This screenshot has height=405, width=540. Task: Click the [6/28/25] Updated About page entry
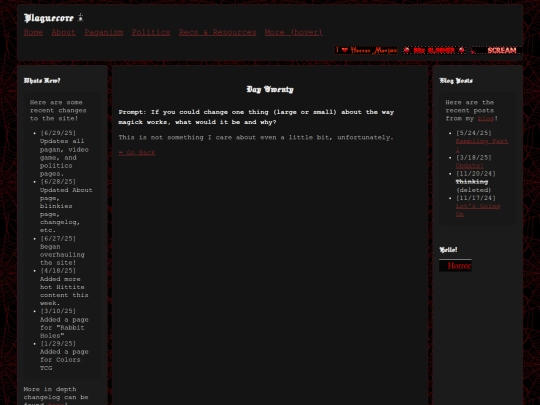coord(66,206)
